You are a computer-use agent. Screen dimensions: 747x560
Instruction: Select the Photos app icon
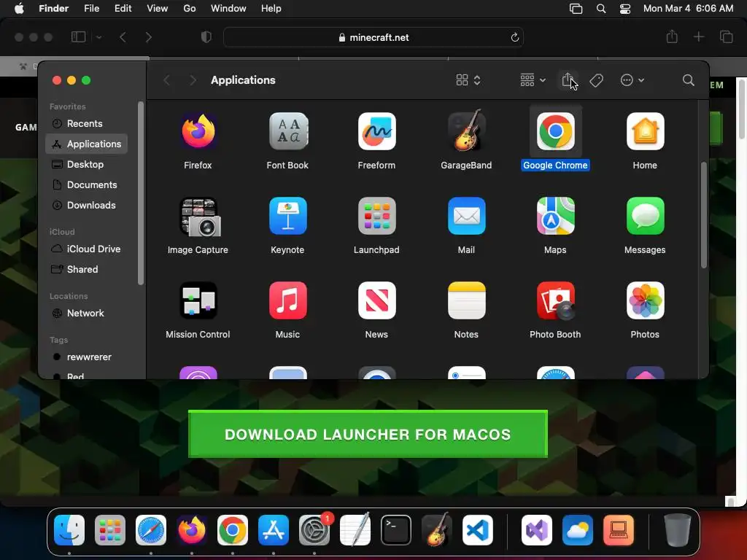(645, 300)
